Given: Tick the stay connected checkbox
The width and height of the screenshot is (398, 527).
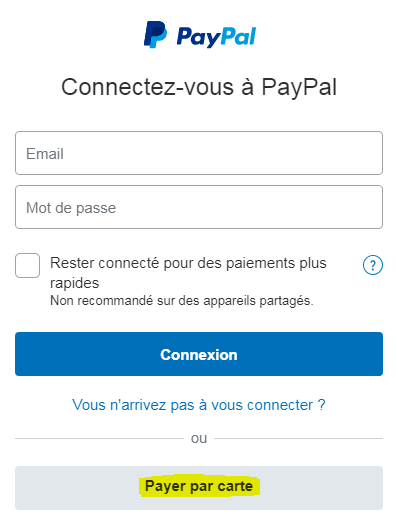Looking at the screenshot, I should point(28,266).
